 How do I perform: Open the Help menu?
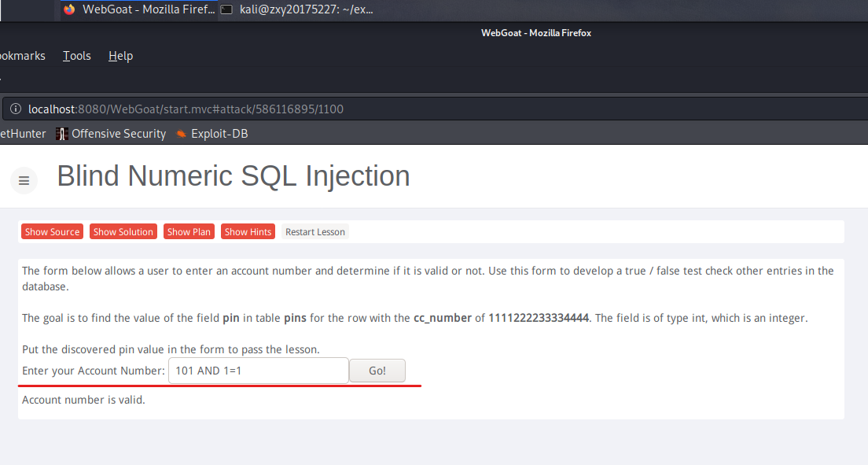[x=120, y=56]
